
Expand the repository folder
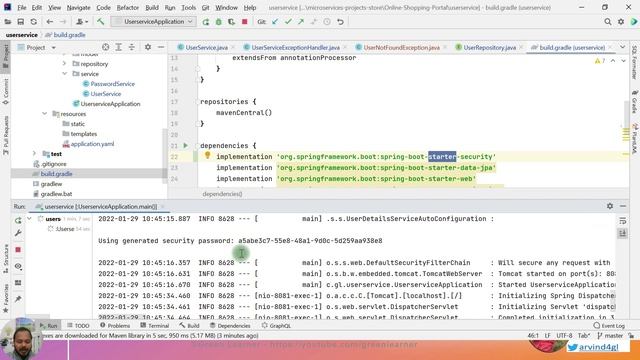tap(64, 64)
